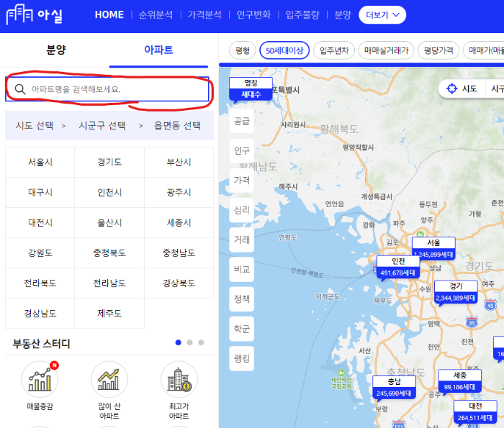Select 강원도 from region grid
This screenshot has width=504, height=428.
coord(40,252)
